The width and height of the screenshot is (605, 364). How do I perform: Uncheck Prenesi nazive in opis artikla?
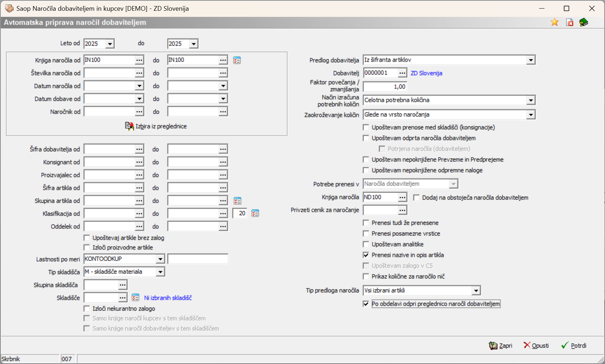coord(366,255)
